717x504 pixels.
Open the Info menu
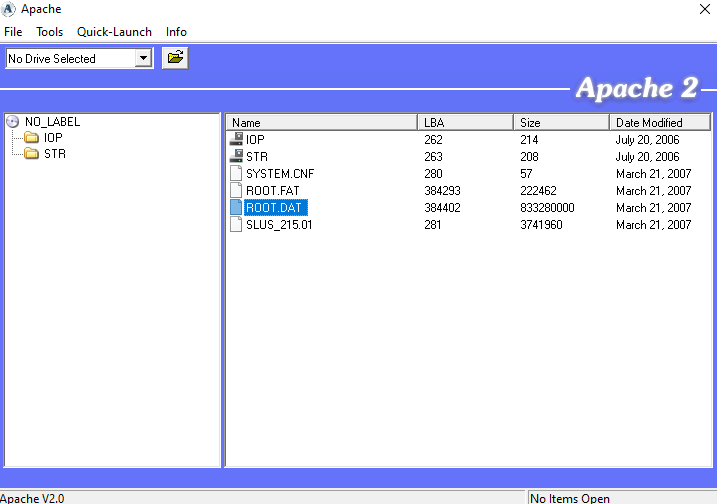pos(176,32)
